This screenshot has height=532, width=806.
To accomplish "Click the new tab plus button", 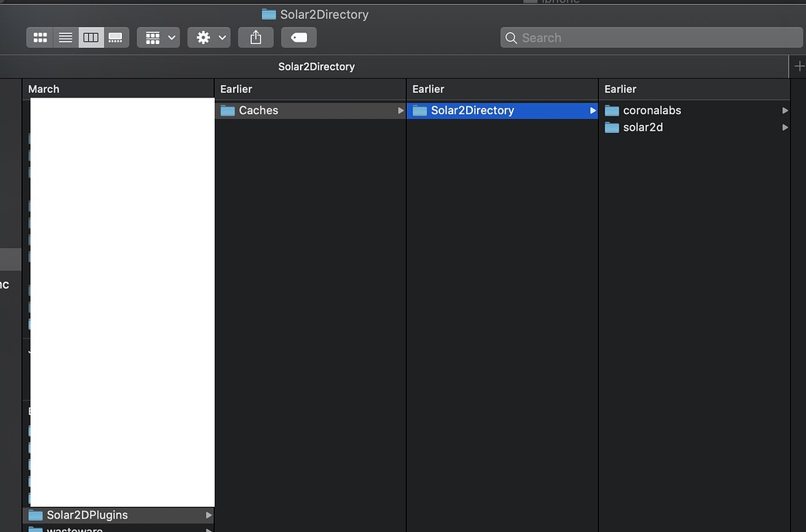I will (800, 67).
